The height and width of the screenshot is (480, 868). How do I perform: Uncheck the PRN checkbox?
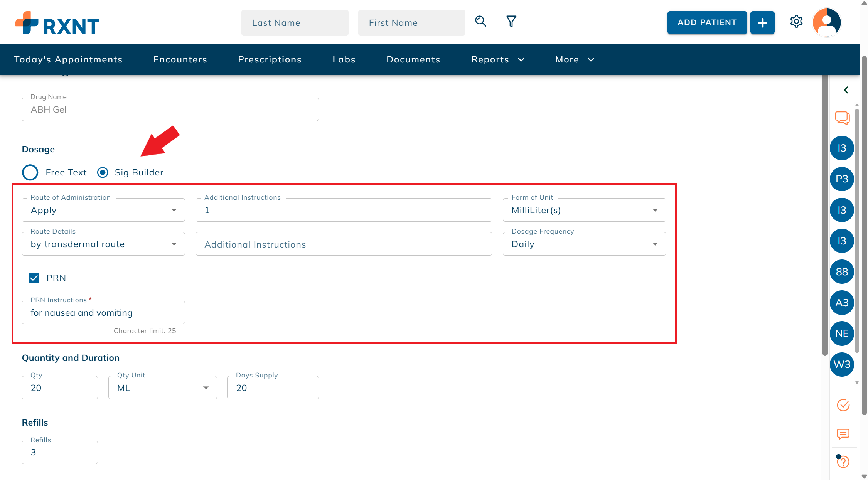tap(34, 278)
